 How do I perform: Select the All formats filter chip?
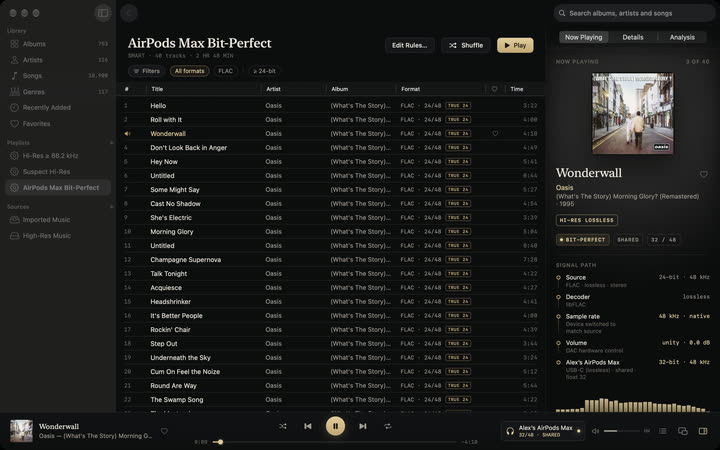pyautogui.click(x=190, y=71)
